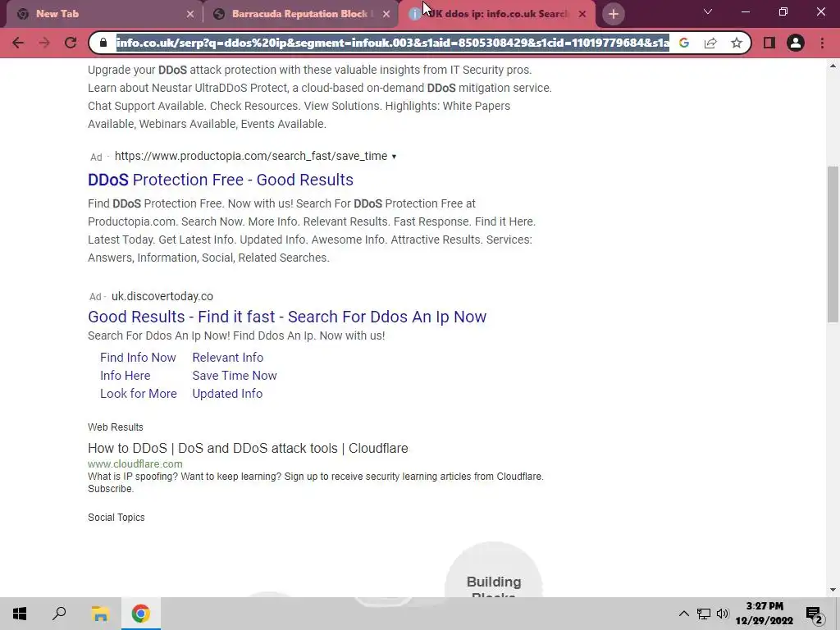Open the Windows Start menu
This screenshot has height=630, width=840.
pyautogui.click(x=20, y=614)
